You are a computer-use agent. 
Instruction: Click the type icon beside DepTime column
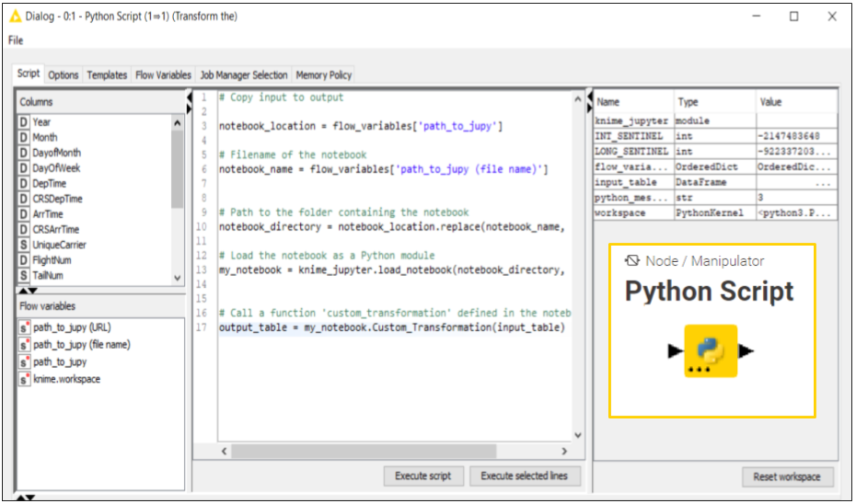pos(24,183)
